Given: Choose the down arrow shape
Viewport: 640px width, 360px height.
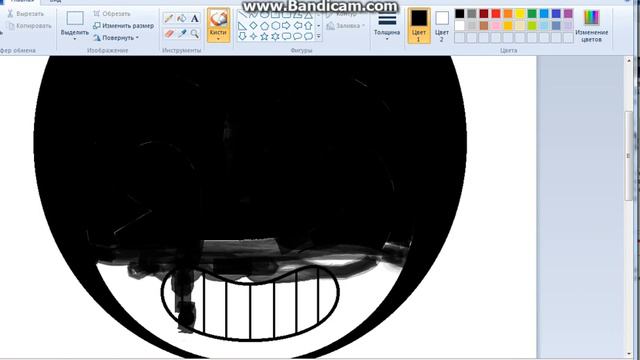Looking at the screenshot, I should click(242, 36).
